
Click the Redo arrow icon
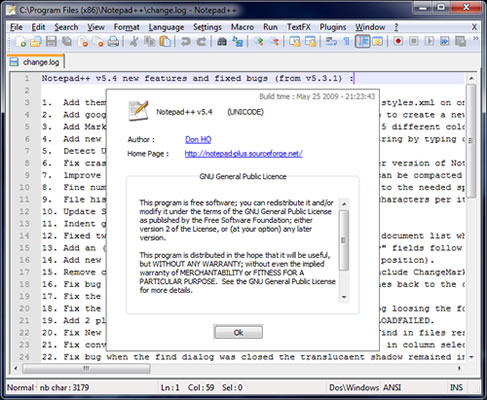(201, 42)
